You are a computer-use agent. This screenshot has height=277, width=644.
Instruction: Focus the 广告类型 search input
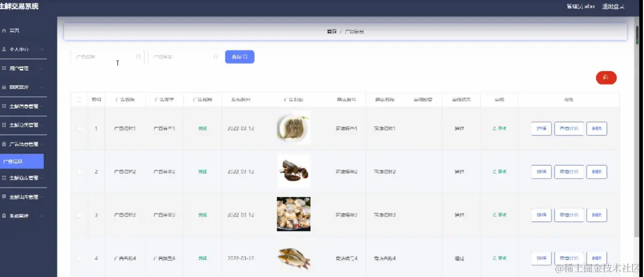point(185,57)
